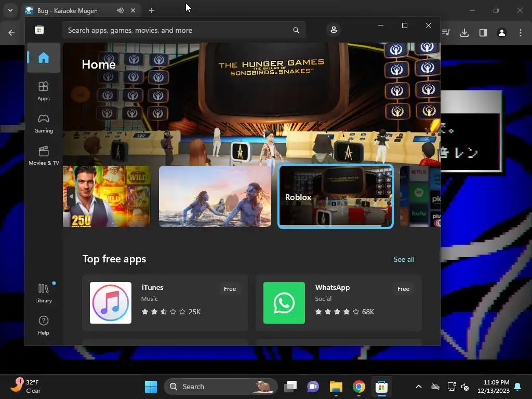Close the Bug - Karaoke Mugen tab
Viewport: 532px width, 399px height.
point(133,10)
